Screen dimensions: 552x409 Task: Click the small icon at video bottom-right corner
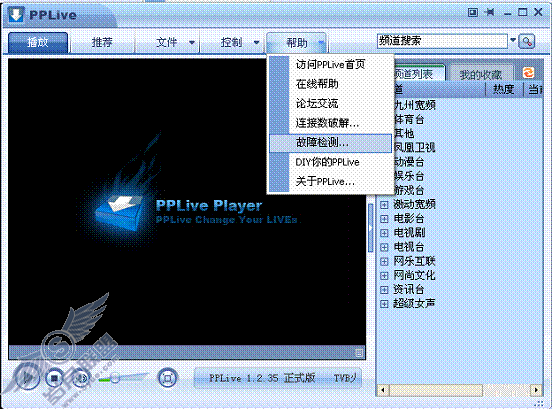coord(359,353)
